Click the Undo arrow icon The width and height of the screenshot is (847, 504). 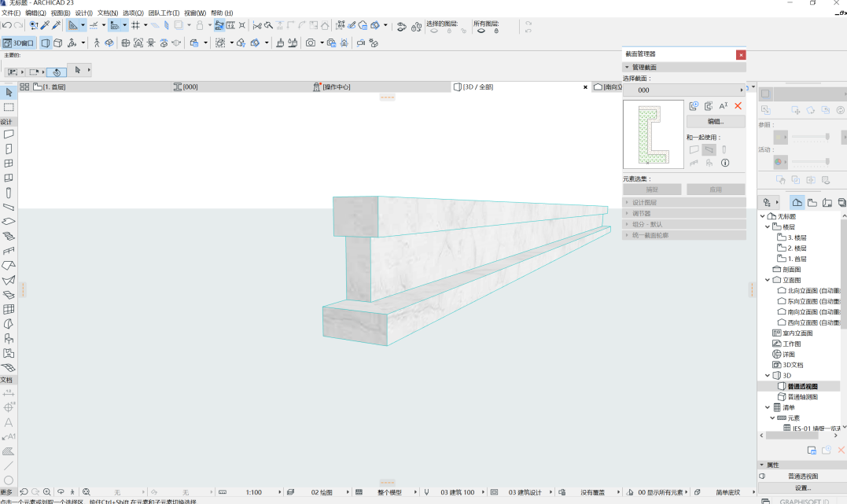(x=6, y=25)
